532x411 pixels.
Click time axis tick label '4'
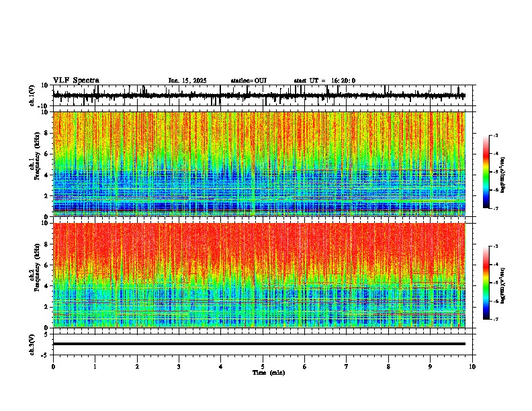tap(221, 367)
